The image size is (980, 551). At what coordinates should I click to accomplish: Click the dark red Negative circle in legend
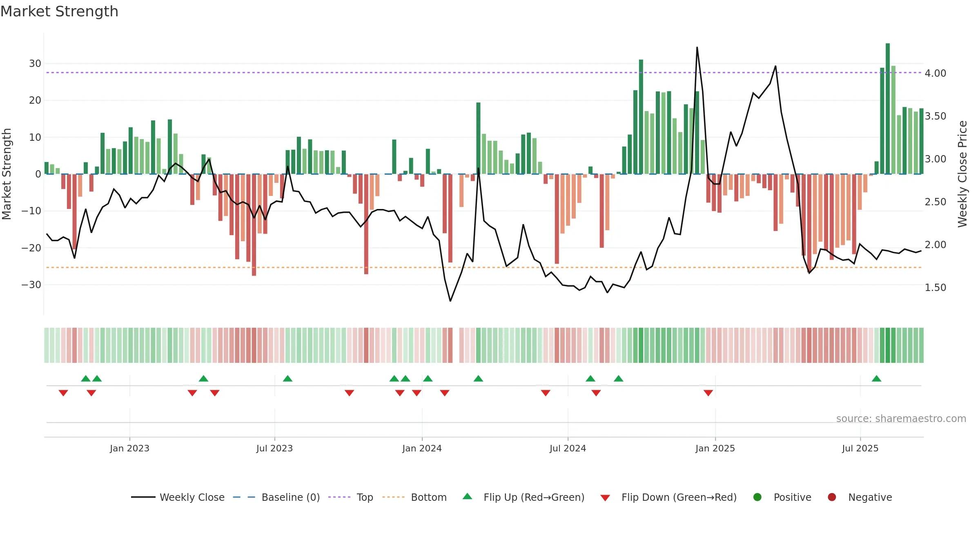tap(832, 497)
